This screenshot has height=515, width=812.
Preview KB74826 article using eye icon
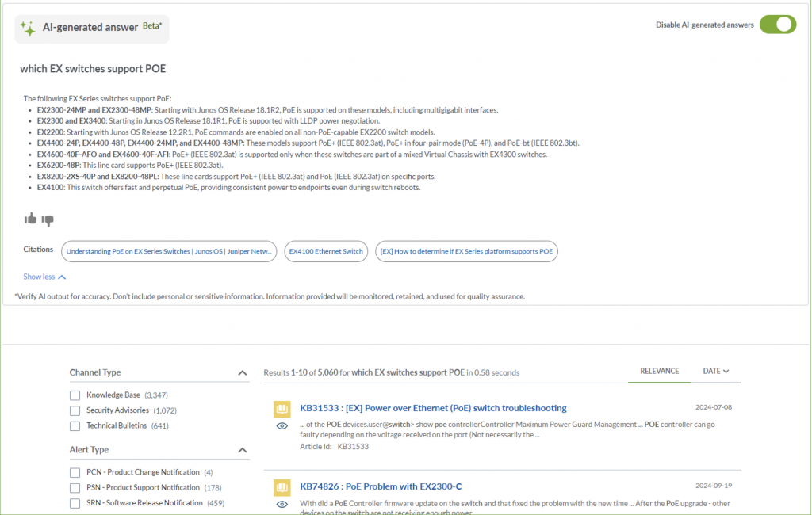282,504
